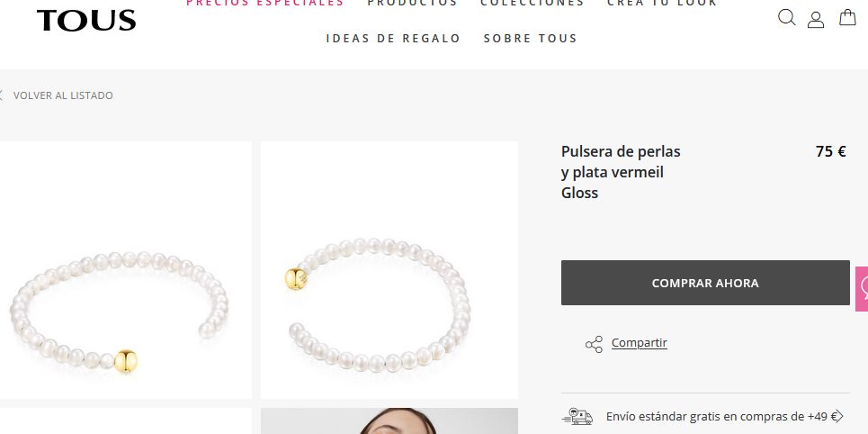Open the pink chat bubble widget

(x=862, y=288)
